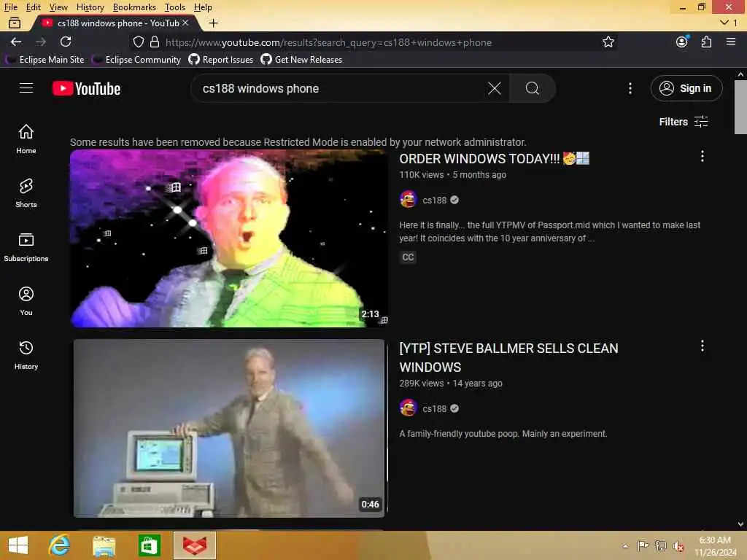Play the colorful ORDER WINDOWS TODAY thumbnail
Viewport: 747px width, 560px height.
tap(228, 238)
